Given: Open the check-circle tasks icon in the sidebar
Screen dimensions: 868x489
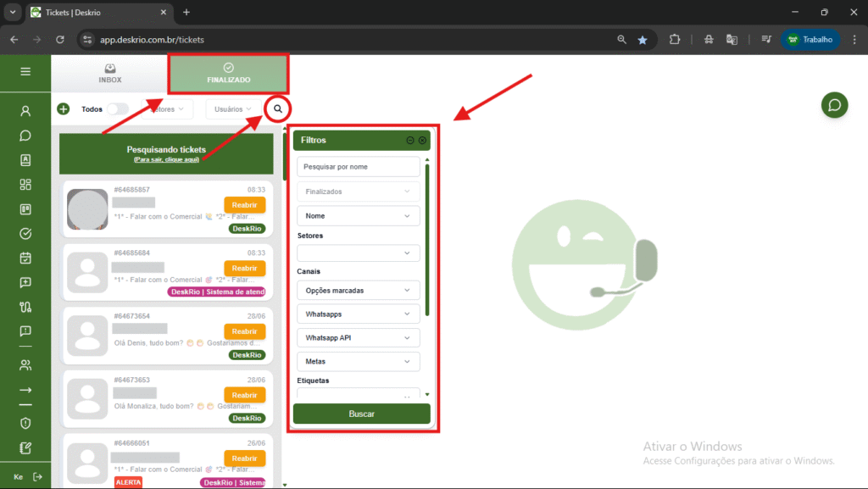Looking at the screenshot, I should tap(25, 233).
